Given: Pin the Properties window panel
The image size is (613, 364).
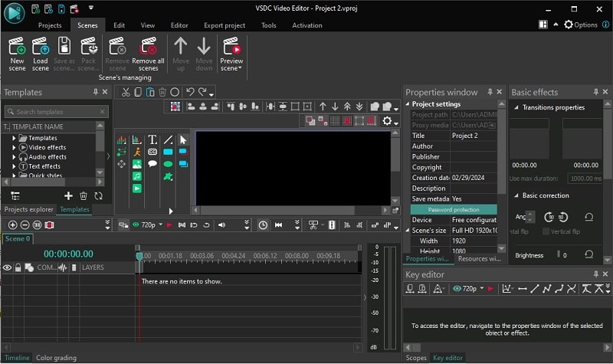Looking at the screenshot, I should click(490, 91).
